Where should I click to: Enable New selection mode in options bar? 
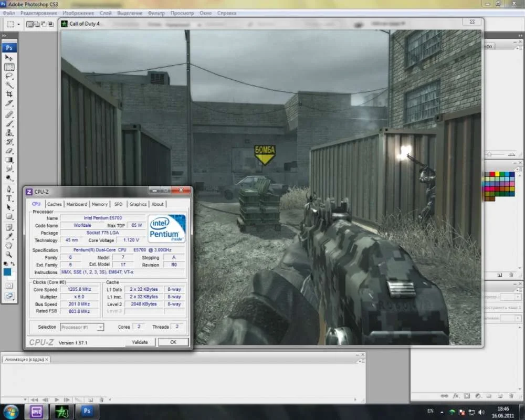[30, 24]
